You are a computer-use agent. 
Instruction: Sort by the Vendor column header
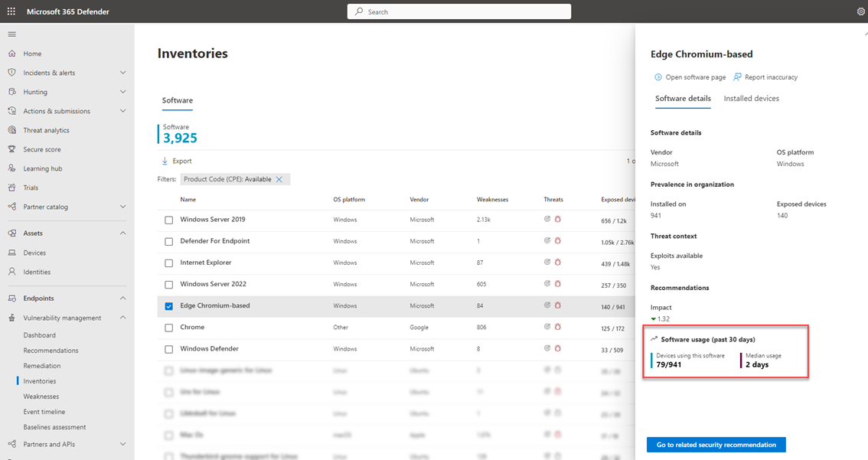click(419, 199)
